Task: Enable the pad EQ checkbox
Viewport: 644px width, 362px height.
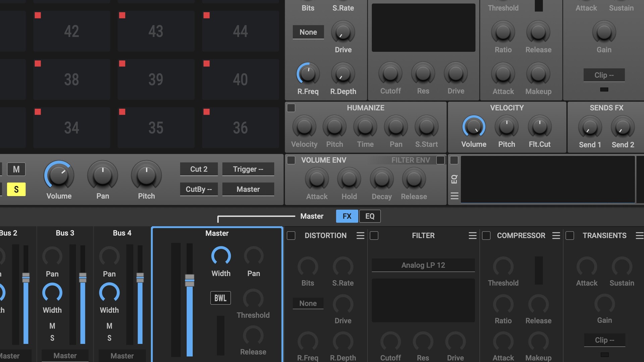Action: point(454,160)
